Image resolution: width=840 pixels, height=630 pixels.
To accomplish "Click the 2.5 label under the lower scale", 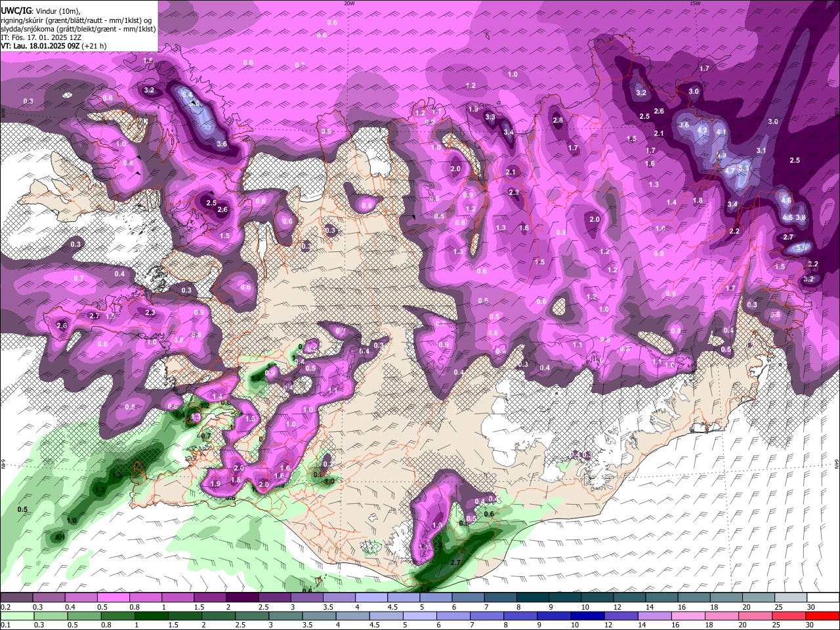I will (241, 625).
